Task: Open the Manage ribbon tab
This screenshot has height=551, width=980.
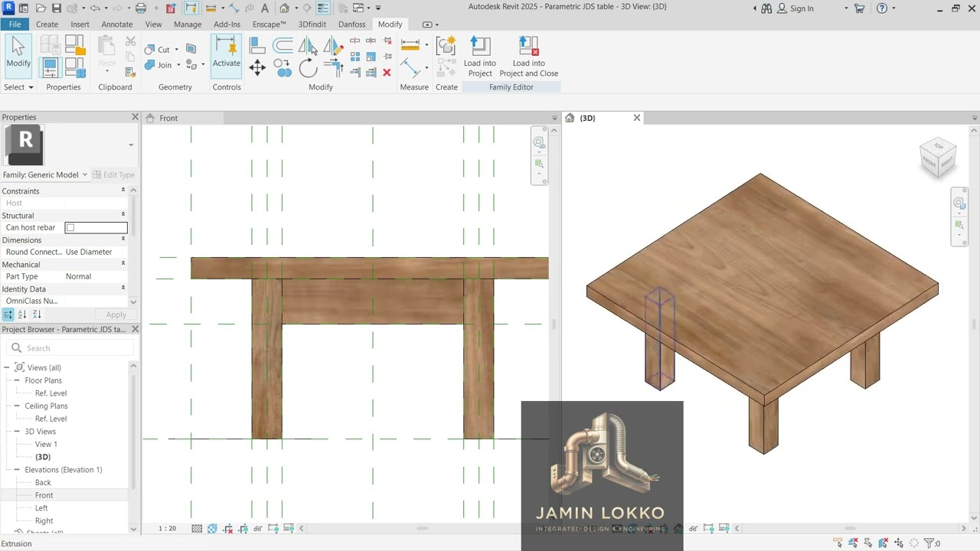Action: coord(188,24)
